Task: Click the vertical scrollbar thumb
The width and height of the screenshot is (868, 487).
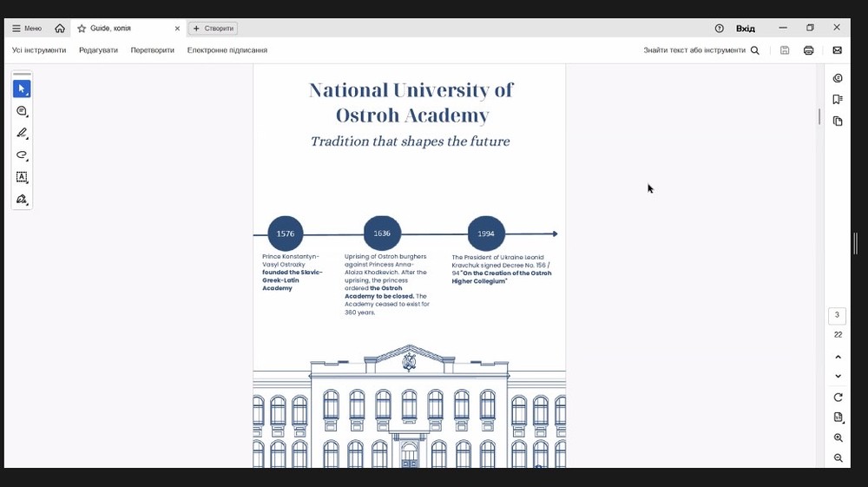Action: coord(819,117)
